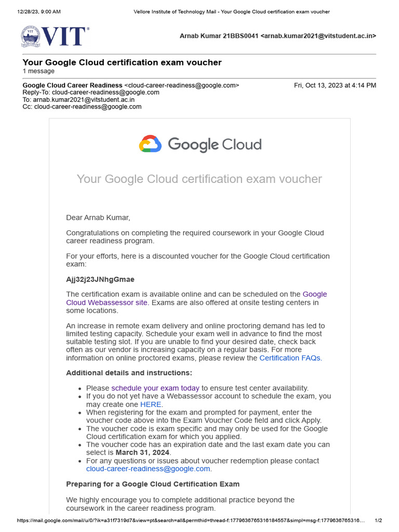Click the large gray voucher heading in the email body
399x532 pixels.
click(x=199, y=179)
